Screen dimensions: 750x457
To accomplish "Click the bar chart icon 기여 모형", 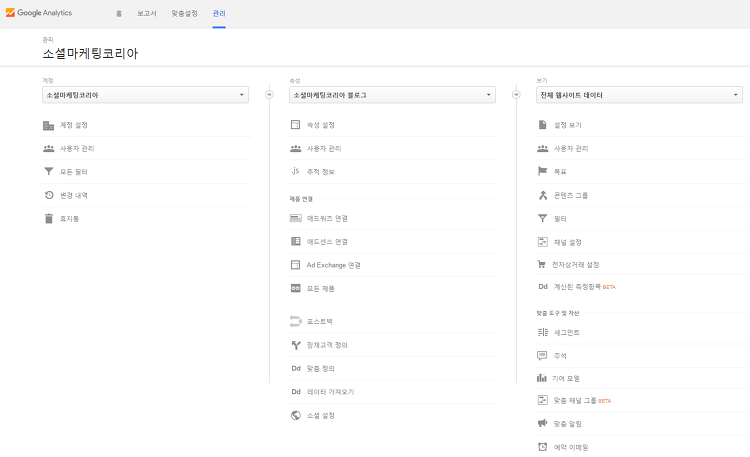I will click(541, 378).
